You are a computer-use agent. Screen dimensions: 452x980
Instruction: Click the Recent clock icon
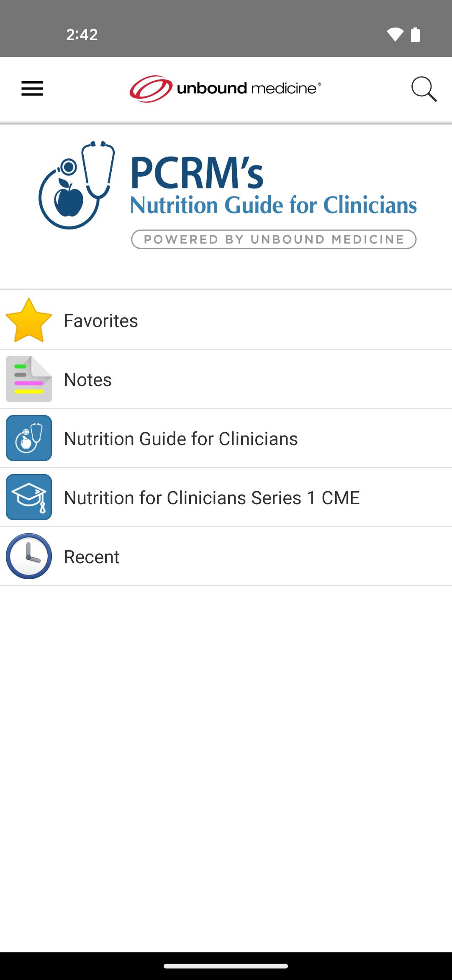[29, 556]
